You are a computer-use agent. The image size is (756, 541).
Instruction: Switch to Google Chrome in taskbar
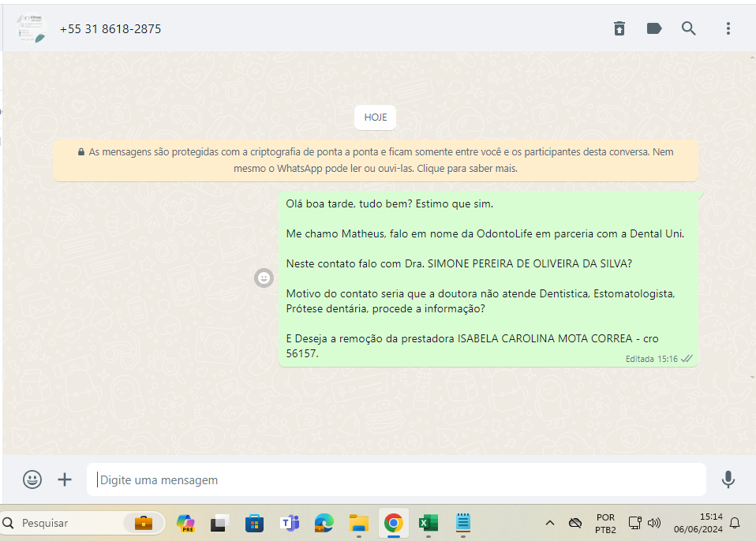pyautogui.click(x=394, y=523)
